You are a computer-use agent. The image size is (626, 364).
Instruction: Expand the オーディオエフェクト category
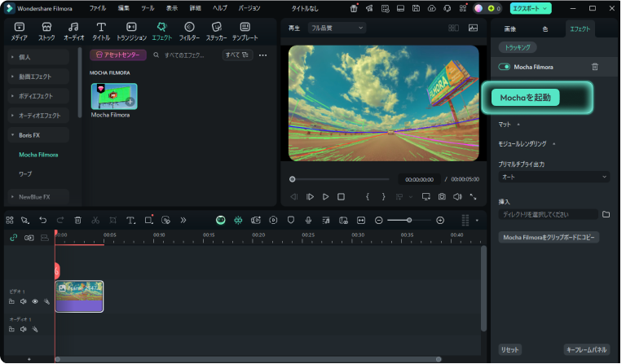click(38, 116)
